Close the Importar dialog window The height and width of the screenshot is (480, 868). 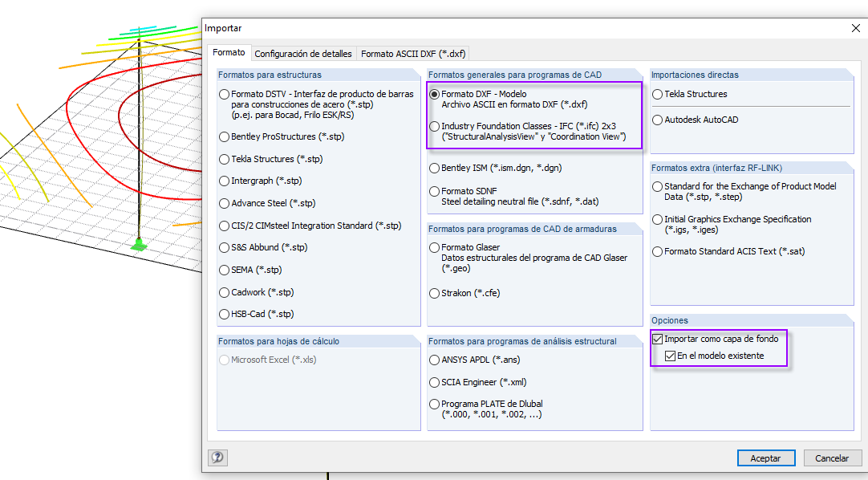[x=854, y=28]
